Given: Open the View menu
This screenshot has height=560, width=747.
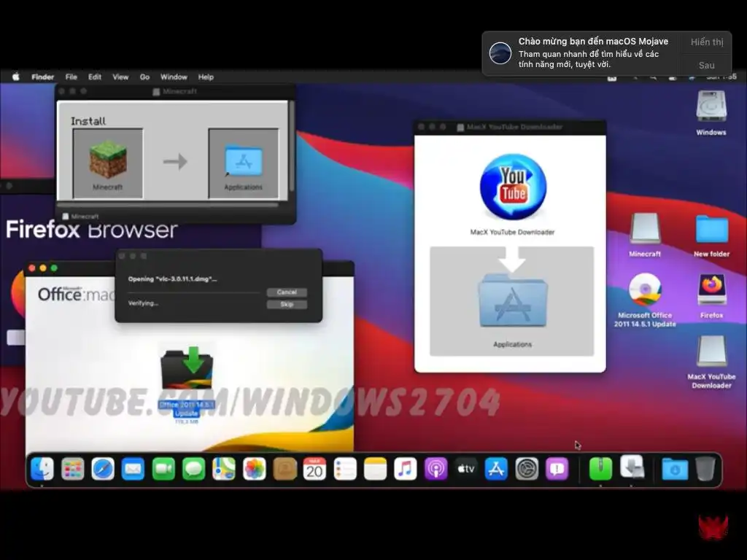Looking at the screenshot, I should click(x=120, y=77).
